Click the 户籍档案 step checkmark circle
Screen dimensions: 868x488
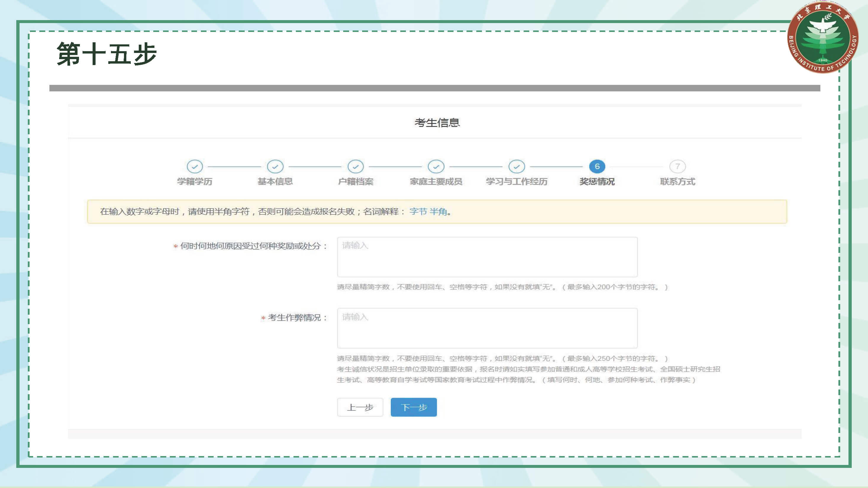click(x=356, y=167)
